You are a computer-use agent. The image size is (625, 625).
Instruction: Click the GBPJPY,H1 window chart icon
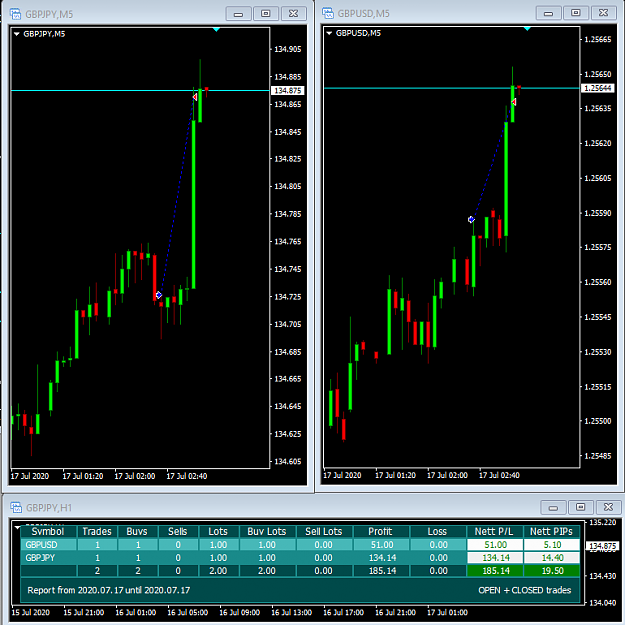coord(16,507)
